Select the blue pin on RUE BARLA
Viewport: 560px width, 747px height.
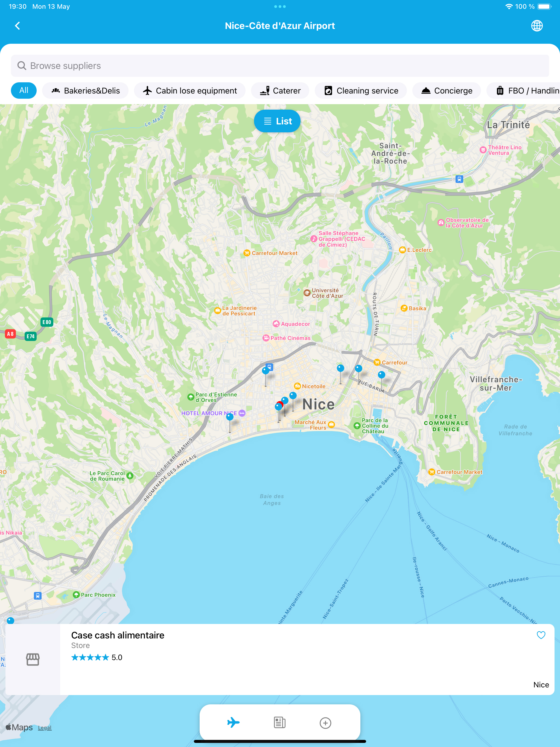(x=358, y=368)
